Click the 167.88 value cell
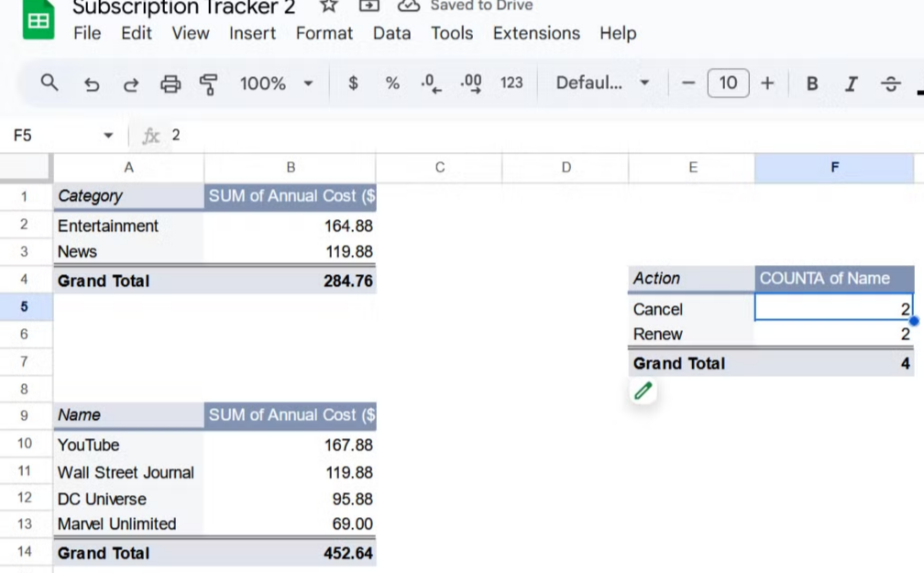 290,445
